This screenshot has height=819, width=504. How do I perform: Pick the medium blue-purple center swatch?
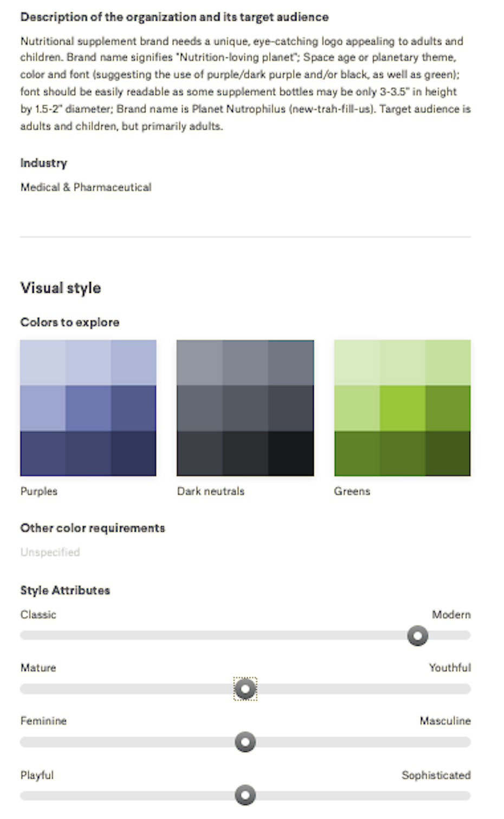[x=88, y=408]
